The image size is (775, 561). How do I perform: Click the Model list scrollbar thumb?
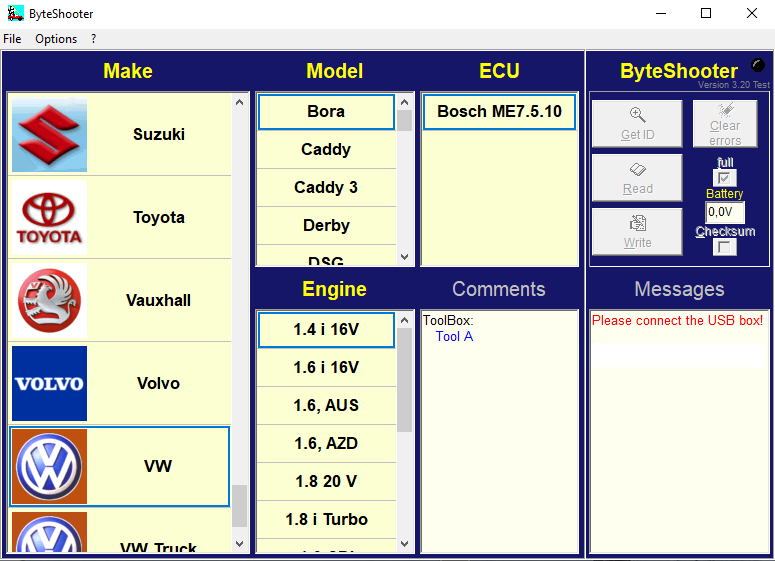[405, 121]
